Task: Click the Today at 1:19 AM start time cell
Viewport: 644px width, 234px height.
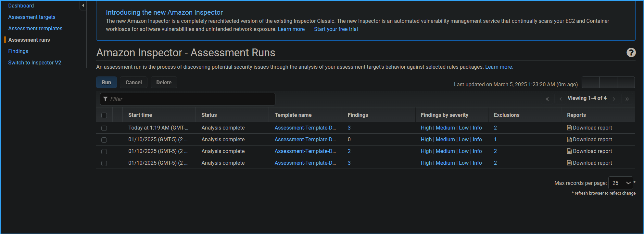Action: coord(158,128)
